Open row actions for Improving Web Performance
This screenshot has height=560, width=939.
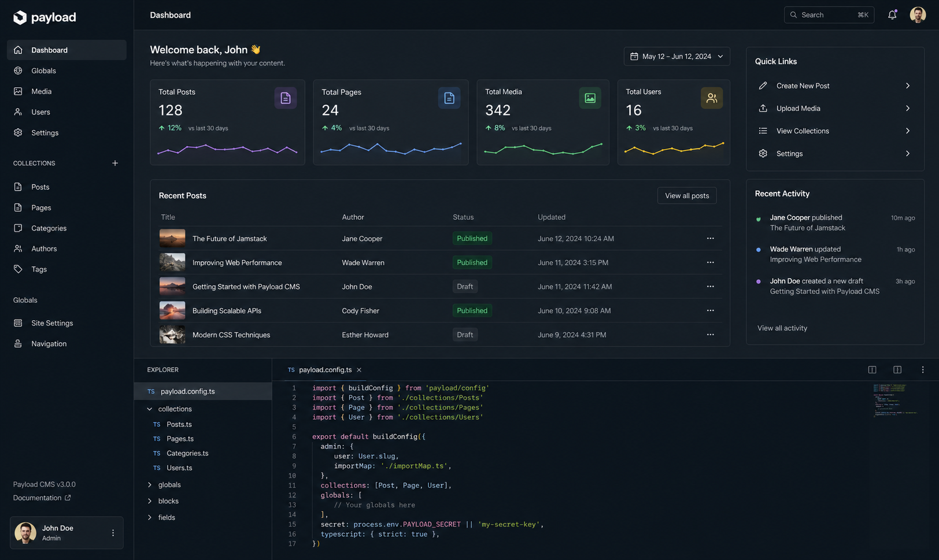[x=710, y=262]
